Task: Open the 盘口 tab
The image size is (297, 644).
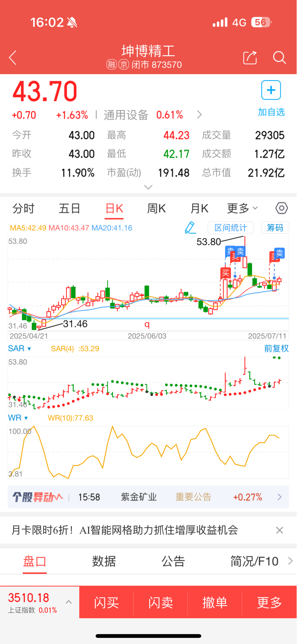Action: 35,561
